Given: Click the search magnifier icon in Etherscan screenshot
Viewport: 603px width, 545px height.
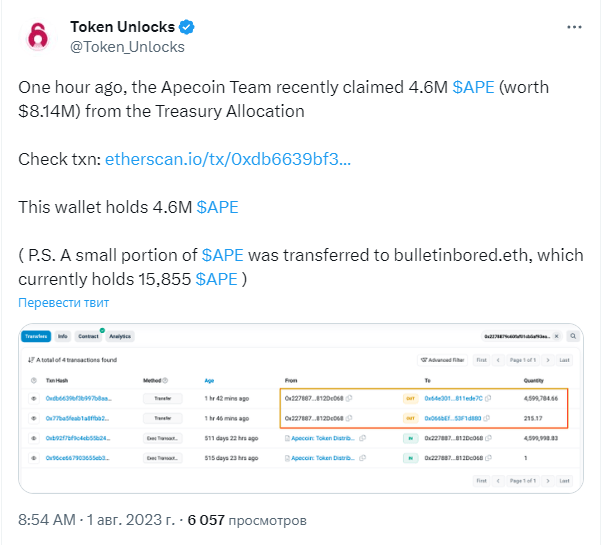Looking at the screenshot, I should pyautogui.click(x=573, y=336).
